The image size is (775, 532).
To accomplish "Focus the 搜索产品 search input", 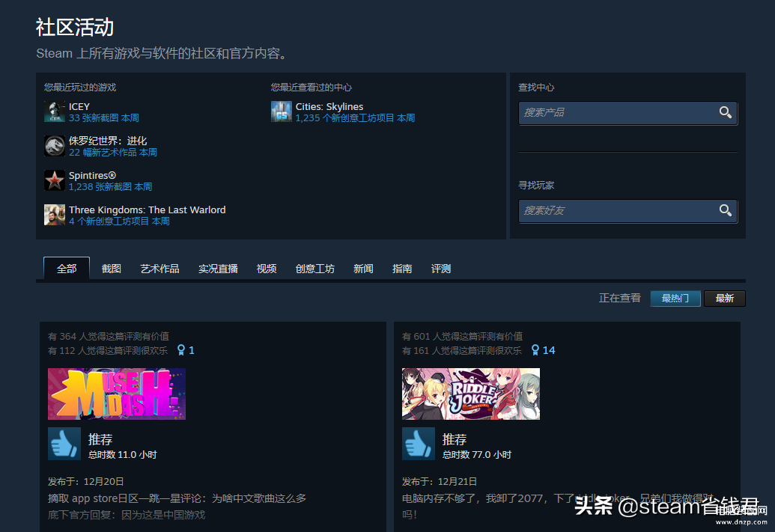I will click(627, 113).
